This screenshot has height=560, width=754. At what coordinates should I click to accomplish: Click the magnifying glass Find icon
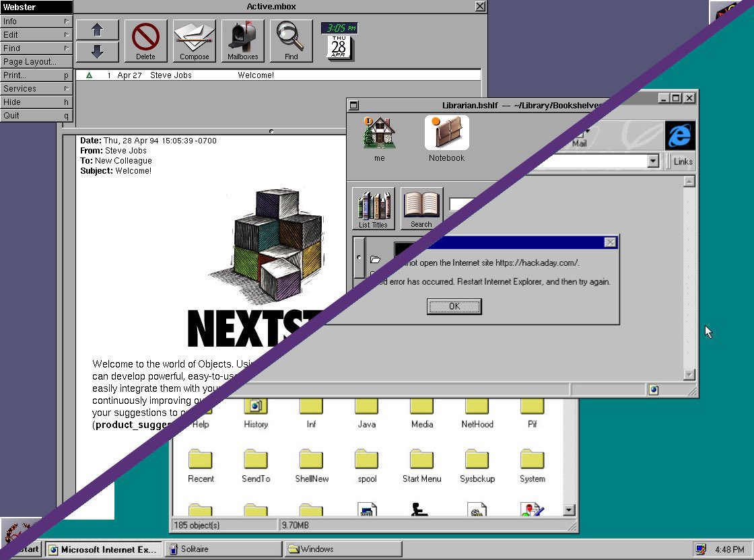[291, 40]
